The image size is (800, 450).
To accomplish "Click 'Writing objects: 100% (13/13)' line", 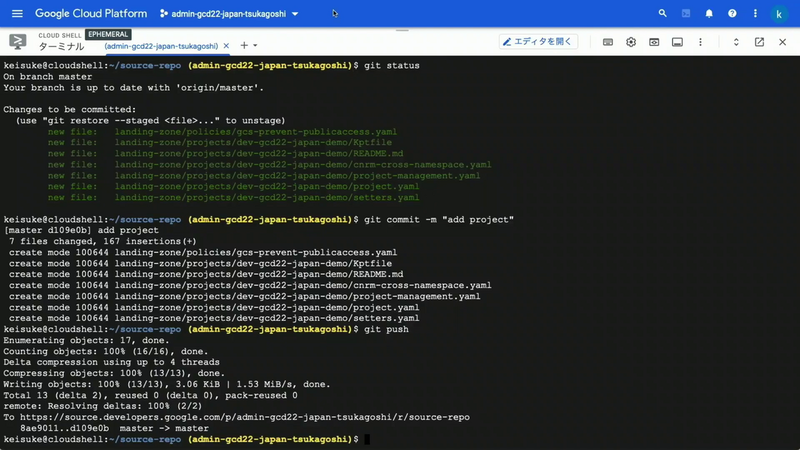I will (x=166, y=384).
